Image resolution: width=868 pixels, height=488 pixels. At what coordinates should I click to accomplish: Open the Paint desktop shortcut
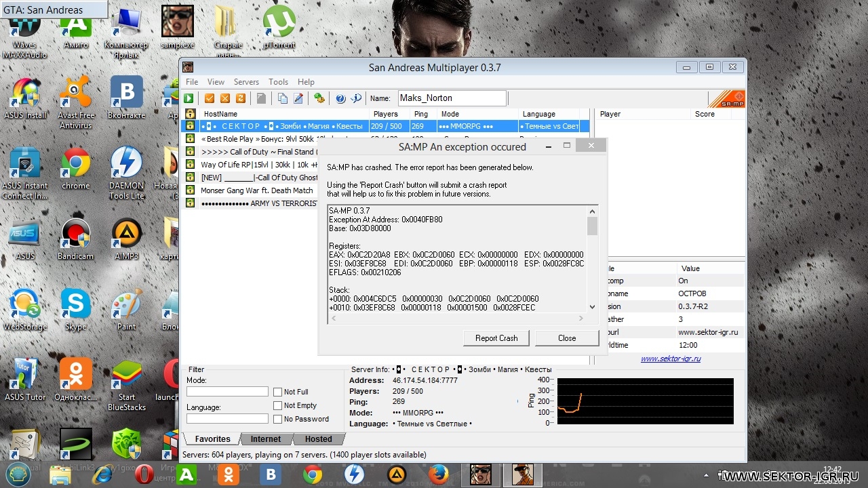[127, 310]
